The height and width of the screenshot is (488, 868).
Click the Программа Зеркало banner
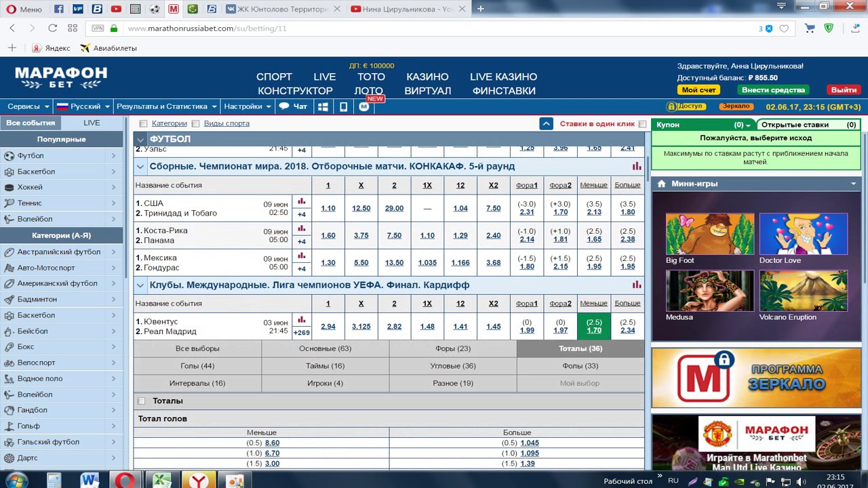[x=756, y=378]
